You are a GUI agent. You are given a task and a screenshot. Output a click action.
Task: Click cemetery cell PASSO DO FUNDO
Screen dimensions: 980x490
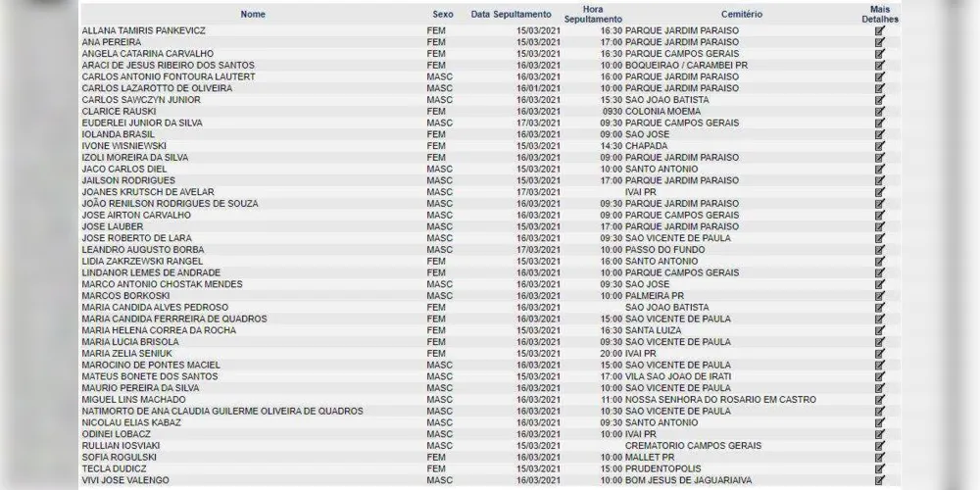click(665, 250)
